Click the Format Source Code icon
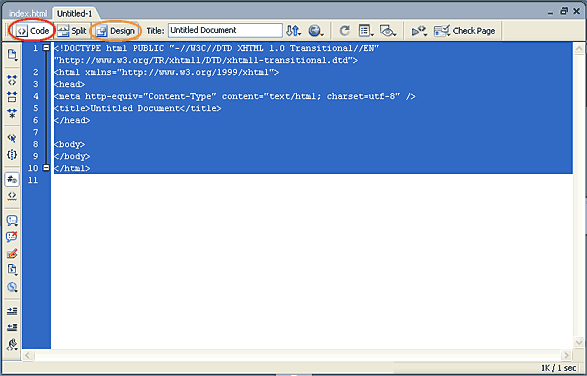Image resolution: width=587 pixels, height=376 pixels. (x=12, y=344)
